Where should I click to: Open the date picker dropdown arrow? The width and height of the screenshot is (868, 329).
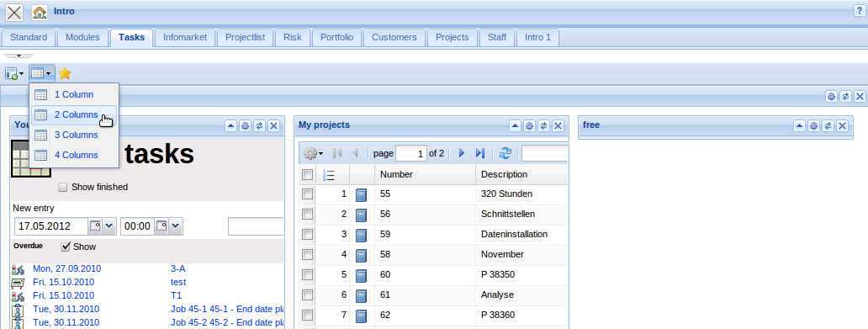click(x=108, y=226)
